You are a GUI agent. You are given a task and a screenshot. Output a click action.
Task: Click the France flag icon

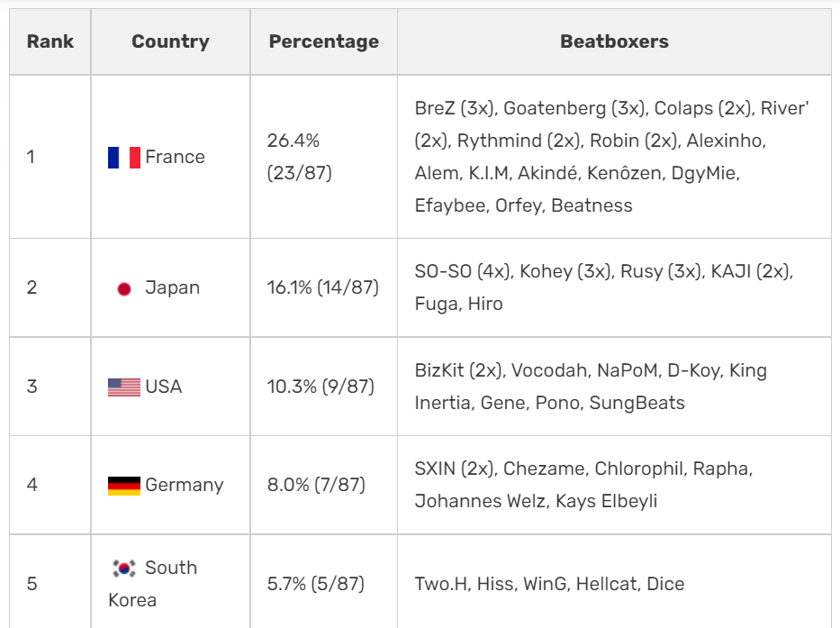tap(123, 158)
